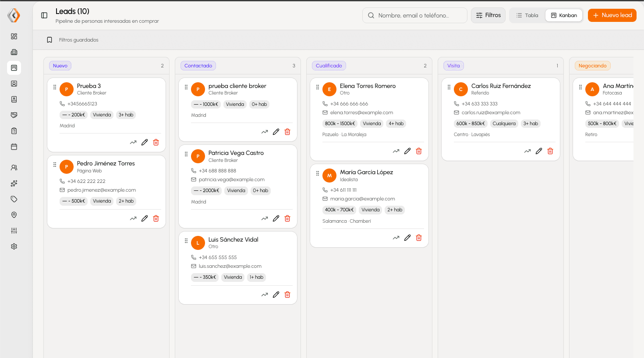
Task: Open the handshake deals icon in sidebar
Action: pyautogui.click(x=14, y=115)
